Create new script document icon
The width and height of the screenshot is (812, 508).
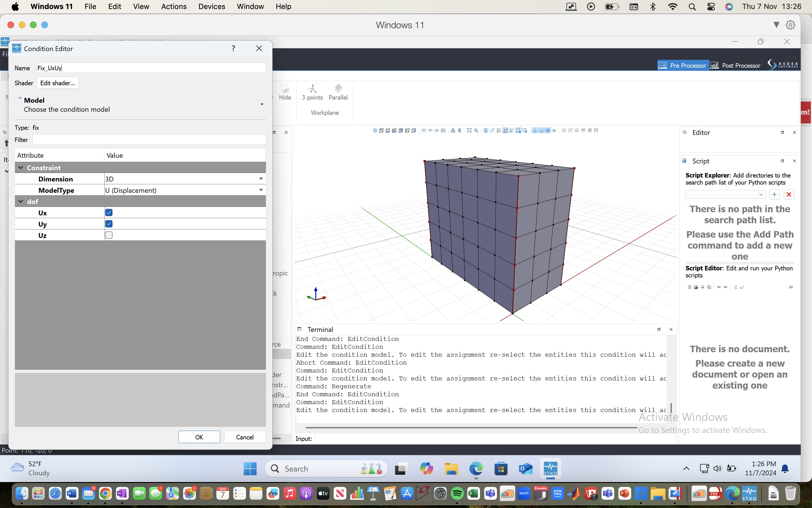coord(690,287)
